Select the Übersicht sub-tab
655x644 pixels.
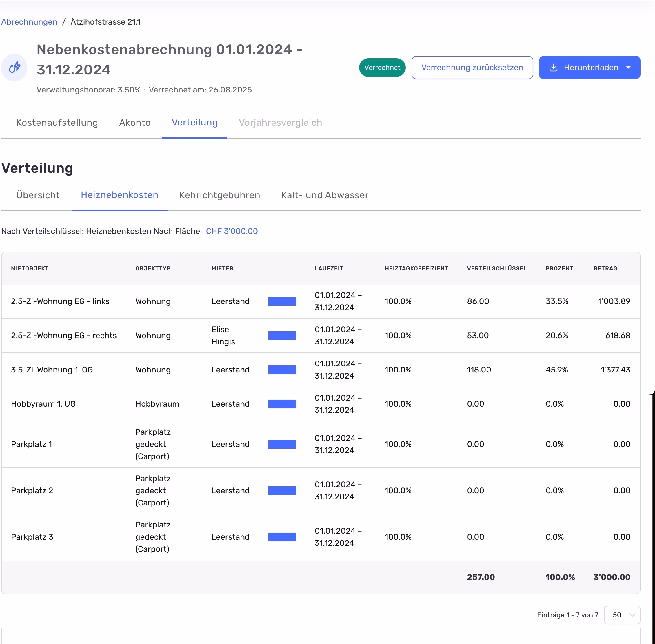(x=38, y=195)
